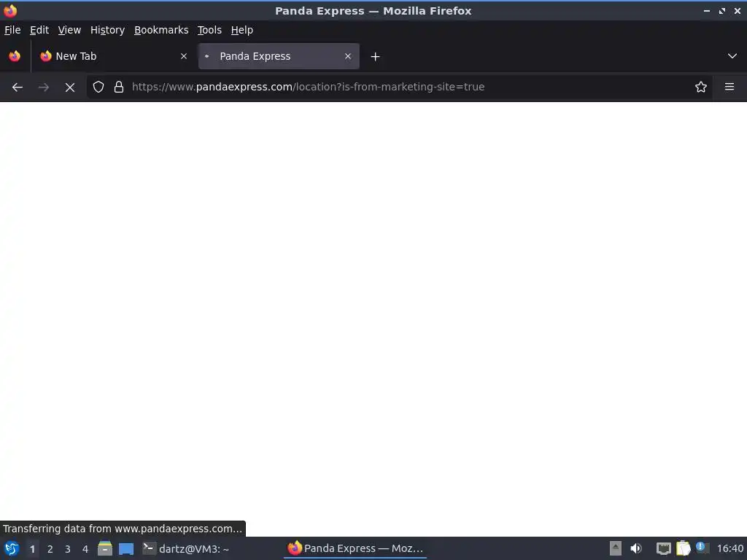Open the View menu

[69, 30]
